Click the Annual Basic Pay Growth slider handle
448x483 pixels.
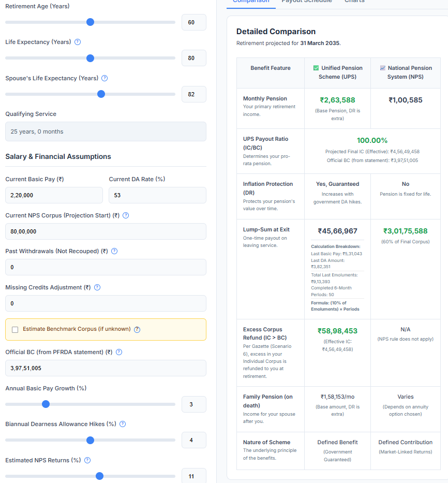click(x=46, y=404)
